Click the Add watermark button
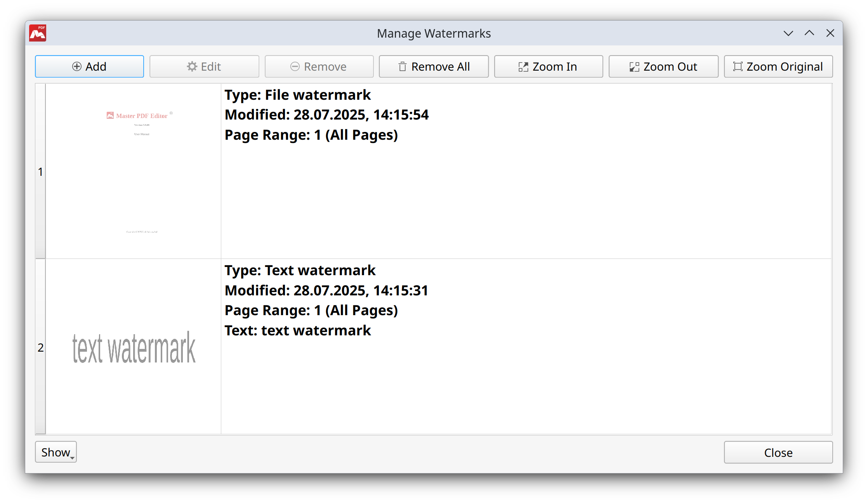This screenshot has width=868, height=503. pos(89,67)
